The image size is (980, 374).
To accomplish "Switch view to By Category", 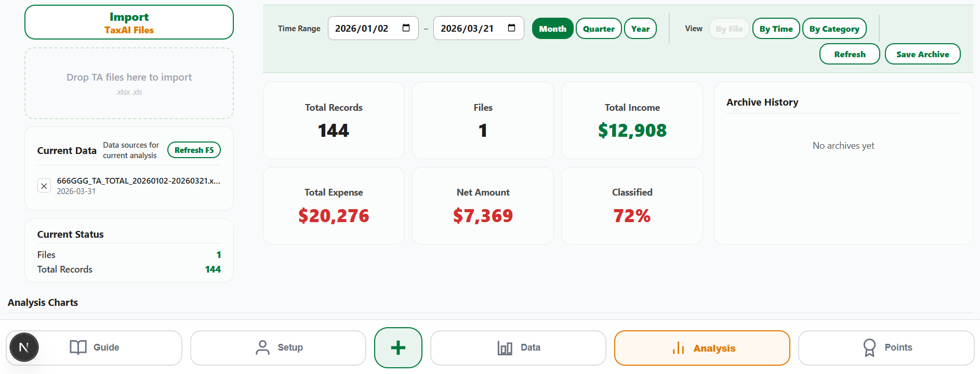I will (x=834, y=29).
